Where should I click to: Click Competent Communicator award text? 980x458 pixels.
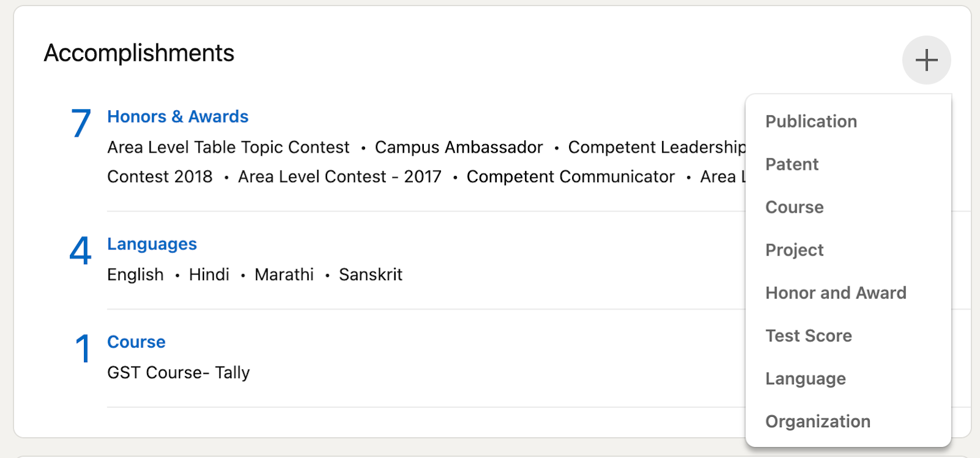pos(570,177)
